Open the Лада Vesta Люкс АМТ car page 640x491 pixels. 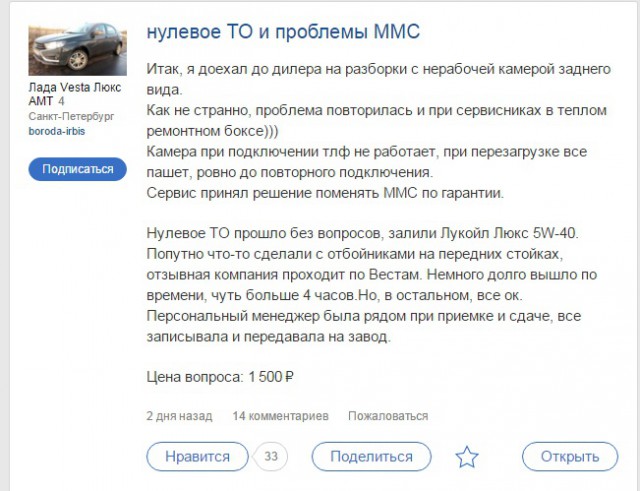(74, 94)
